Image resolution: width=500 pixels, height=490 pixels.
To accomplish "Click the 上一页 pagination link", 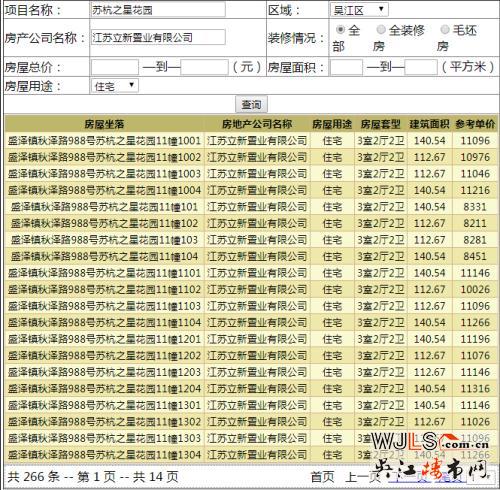I will coord(363,477).
